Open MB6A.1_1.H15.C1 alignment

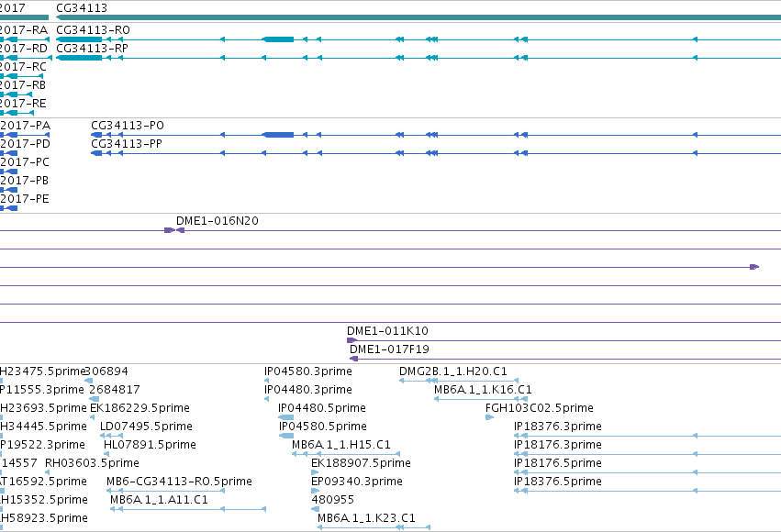tap(341, 445)
